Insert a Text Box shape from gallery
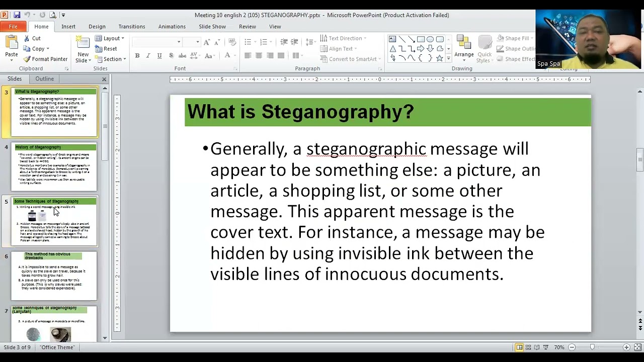The width and height of the screenshot is (644, 362). [x=392, y=39]
